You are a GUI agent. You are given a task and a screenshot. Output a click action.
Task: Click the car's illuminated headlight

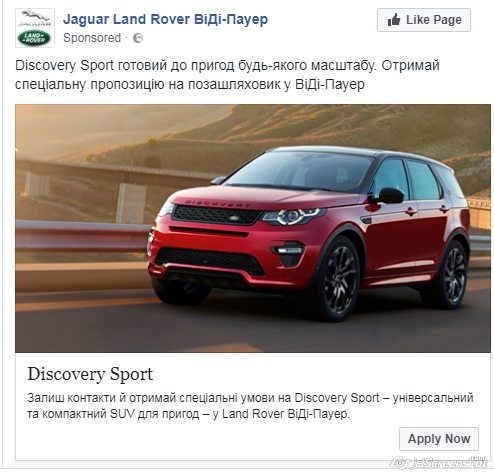coord(293,217)
